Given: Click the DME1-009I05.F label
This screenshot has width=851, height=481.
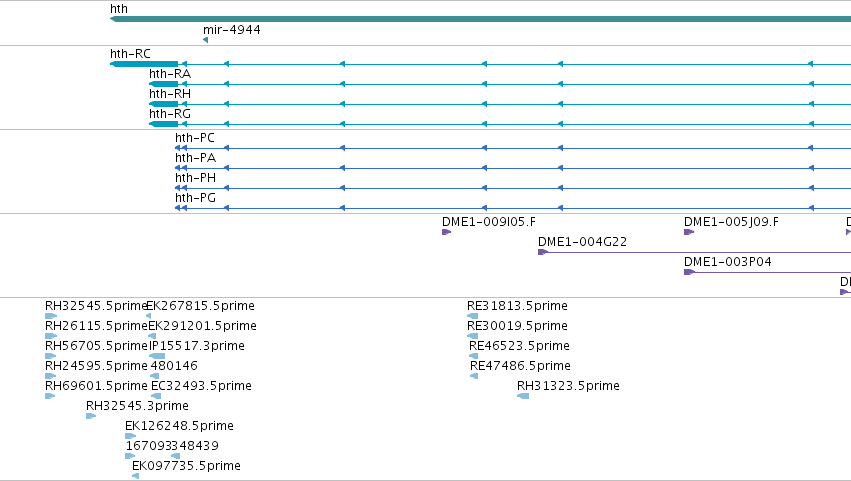Looking at the screenshot, I should pos(488,222).
